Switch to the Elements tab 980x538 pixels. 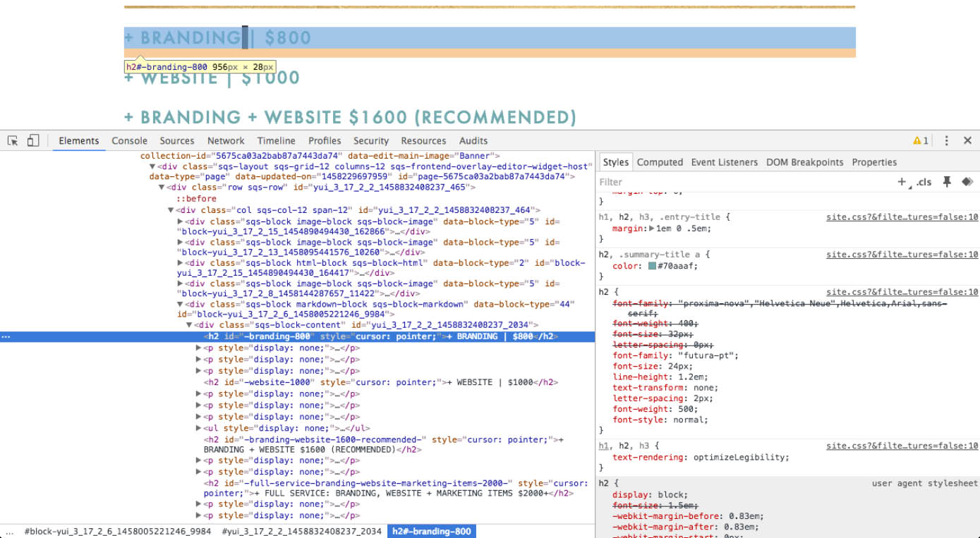pos(79,141)
